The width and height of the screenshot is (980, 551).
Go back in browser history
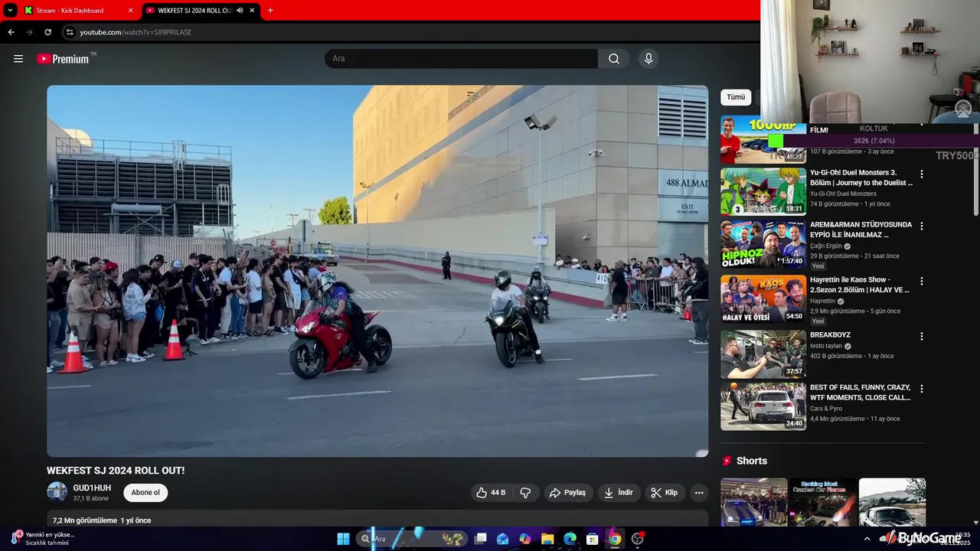11,32
